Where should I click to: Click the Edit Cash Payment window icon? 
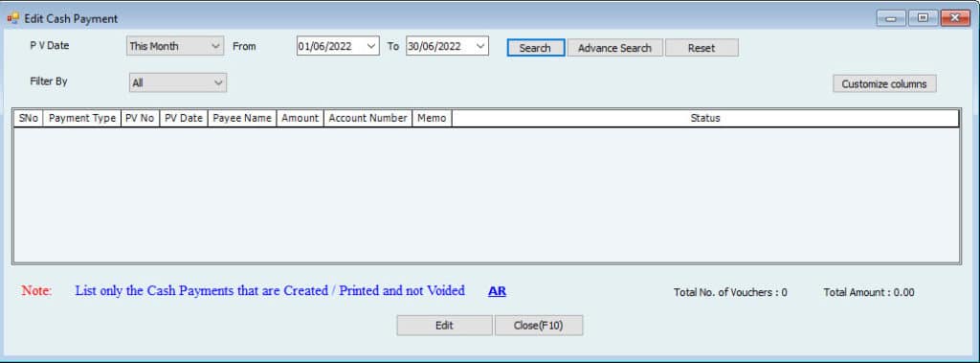12,19
